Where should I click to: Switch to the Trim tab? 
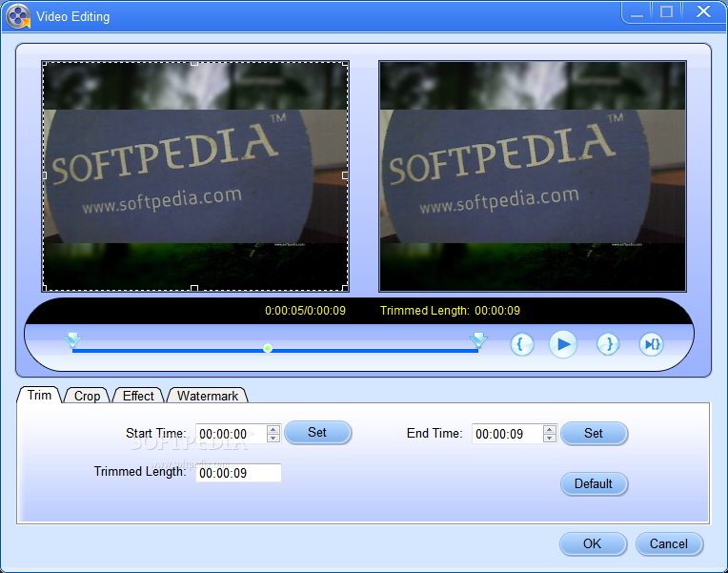click(39, 395)
